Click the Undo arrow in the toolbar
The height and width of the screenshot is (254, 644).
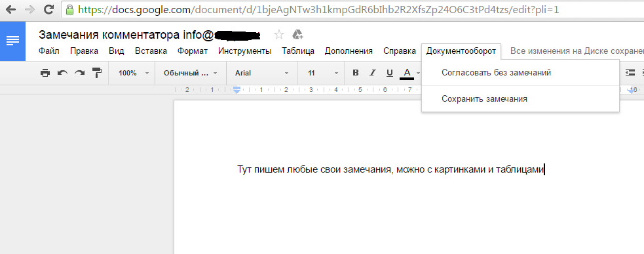[x=62, y=74]
